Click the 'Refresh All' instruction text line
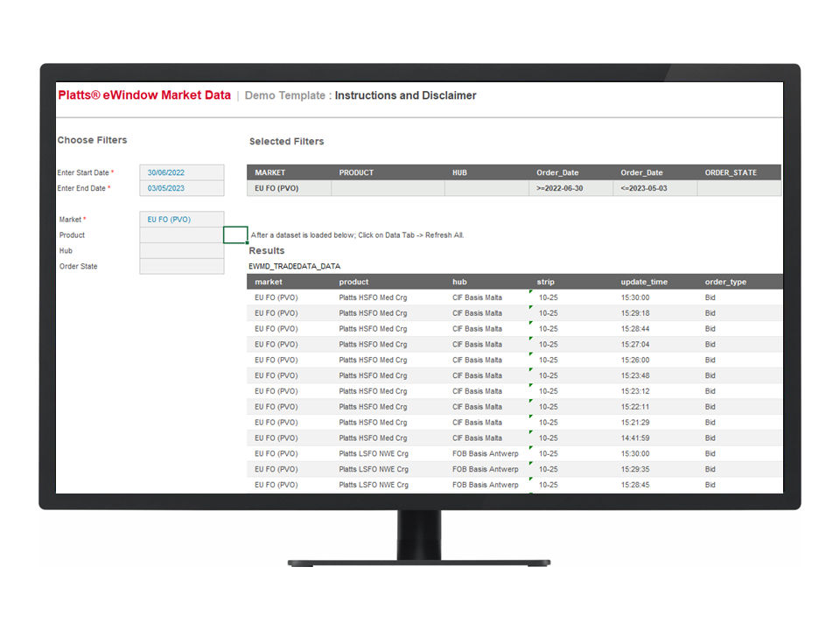The image size is (840, 630). pyautogui.click(x=357, y=234)
